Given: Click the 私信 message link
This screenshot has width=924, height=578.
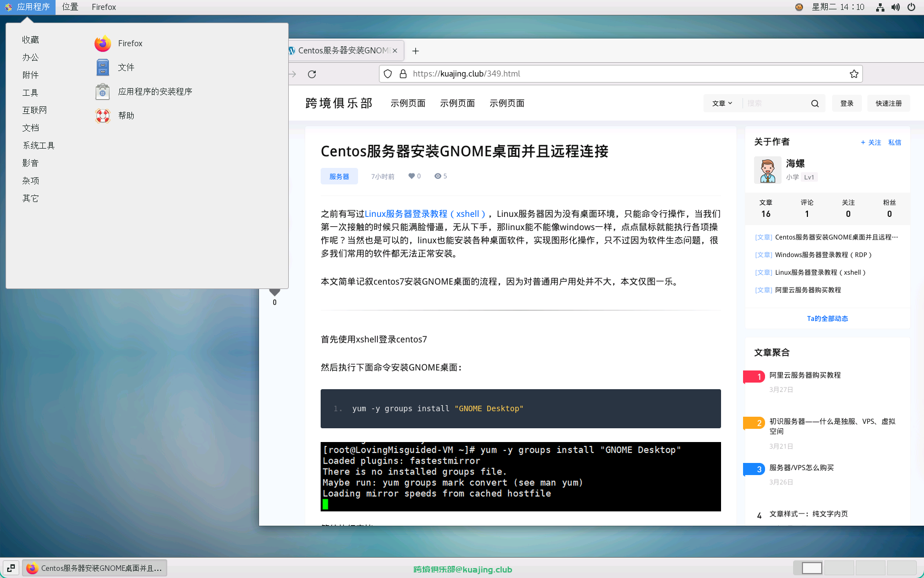Looking at the screenshot, I should coord(895,143).
